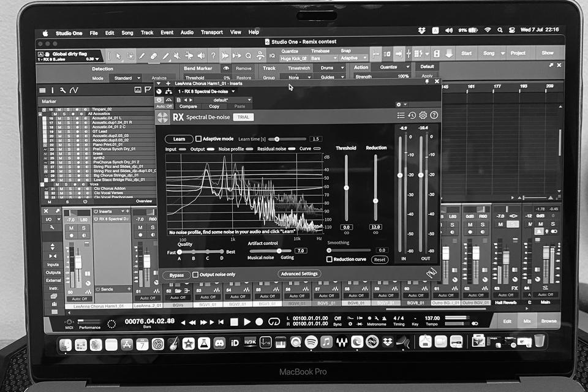Enable Reduction curve checkbox

330,259
